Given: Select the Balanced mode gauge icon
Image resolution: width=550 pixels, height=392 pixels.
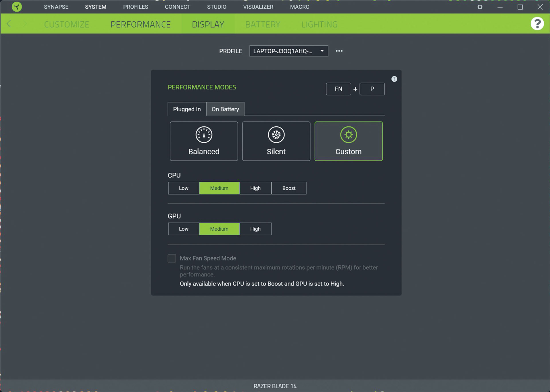Looking at the screenshot, I should pyautogui.click(x=204, y=135).
